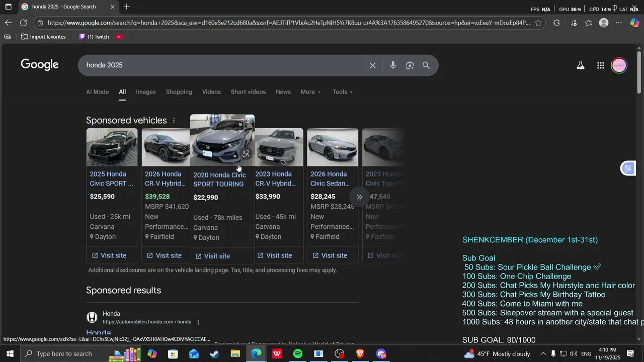This screenshot has height=362, width=644.
Task: Open the browser profile avatar
Action: [604, 23]
